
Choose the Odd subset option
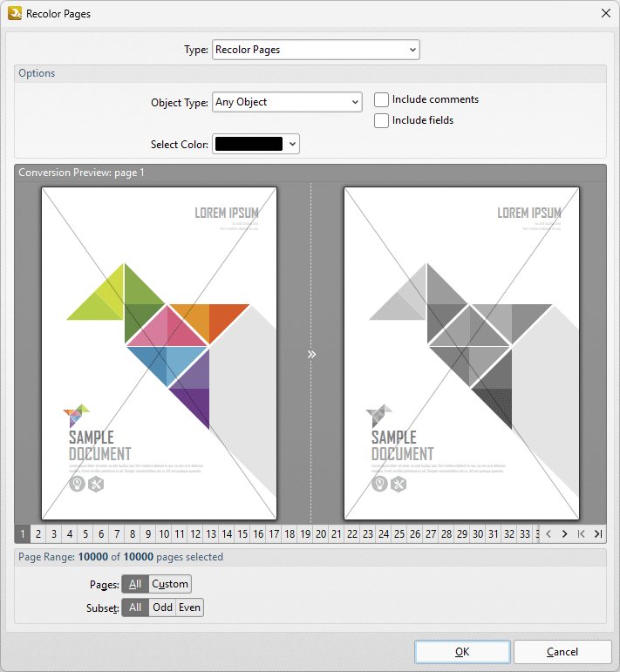162,608
